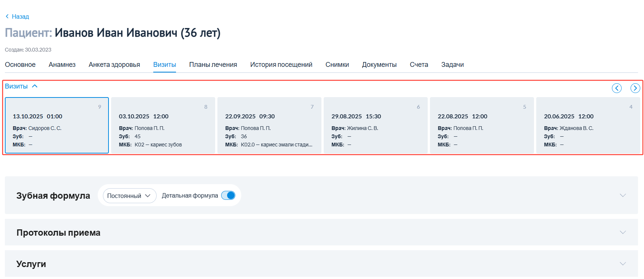644x279 pixels.
Task: Go back via the Назад link
Action: click(17, 16)
